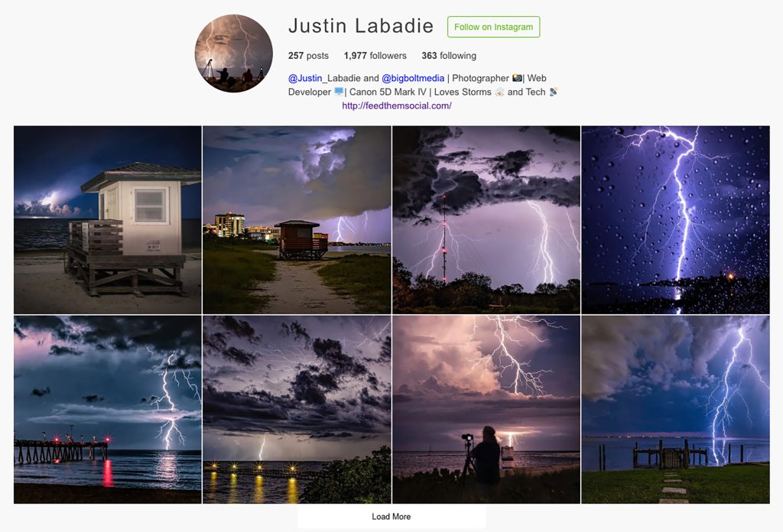Click the computer emoji next to Developer
Screen dimensions: 783x532
pyautogui.click(x=339, y=92)
